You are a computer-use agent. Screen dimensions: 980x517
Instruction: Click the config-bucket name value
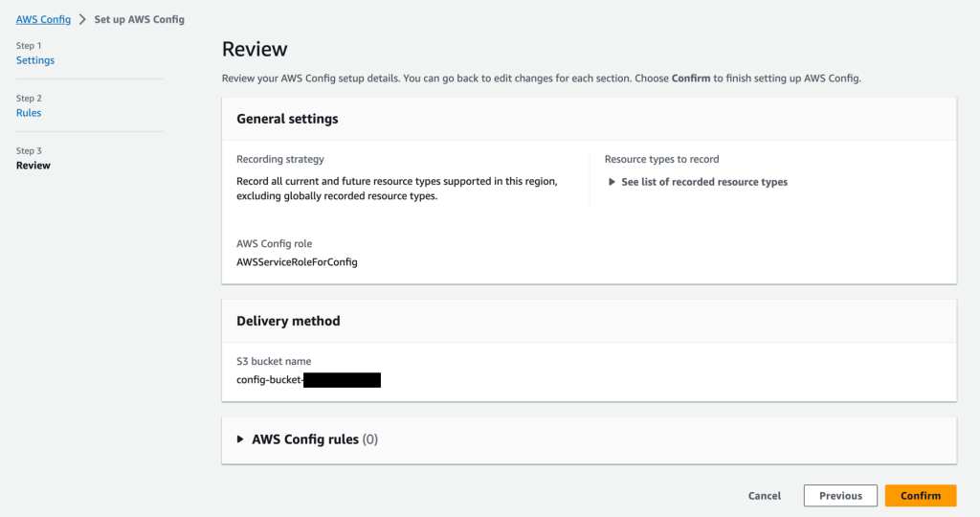(x=309, y=379)
